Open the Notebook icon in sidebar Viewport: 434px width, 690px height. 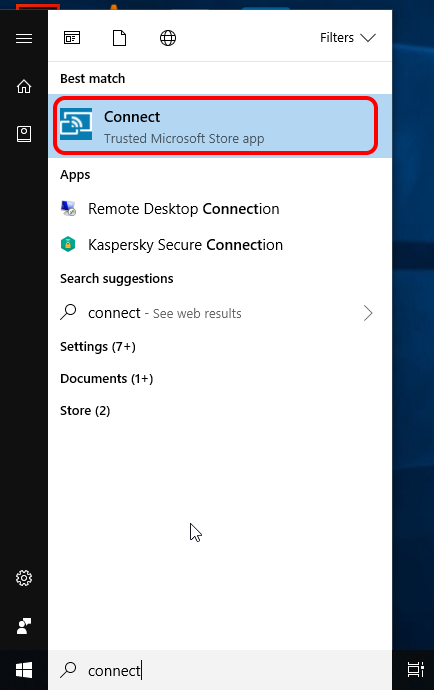(24, 134)
